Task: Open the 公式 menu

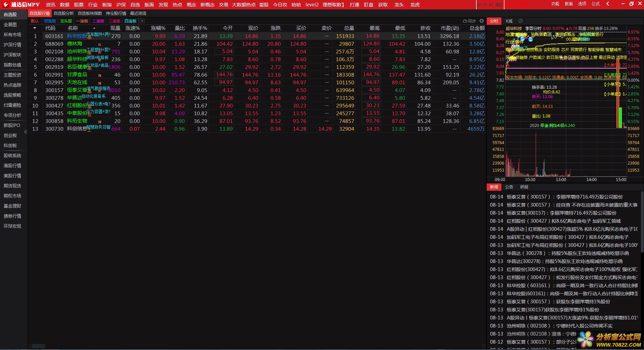Action: click(596, 4)
